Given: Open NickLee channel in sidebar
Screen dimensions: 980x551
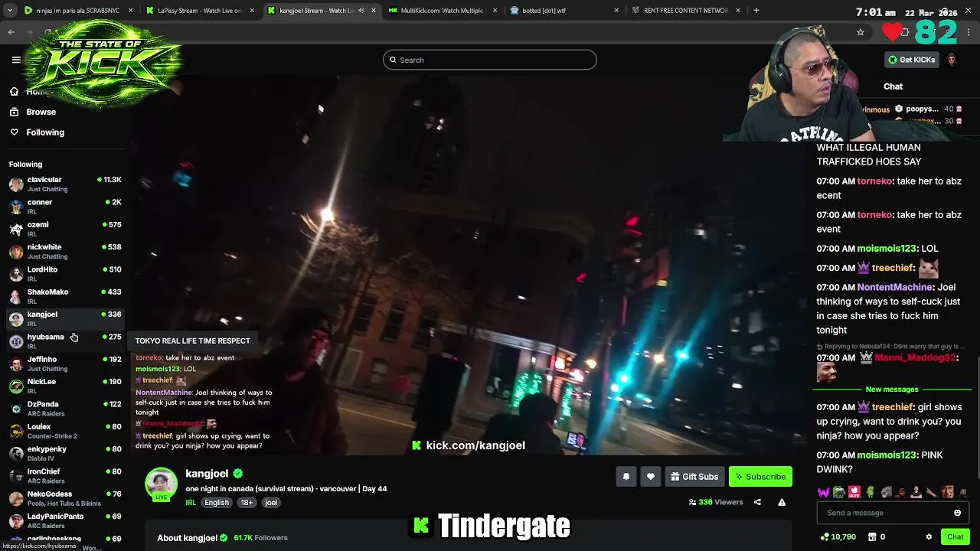Looking at the screenshot, I should tap(65, 386).
